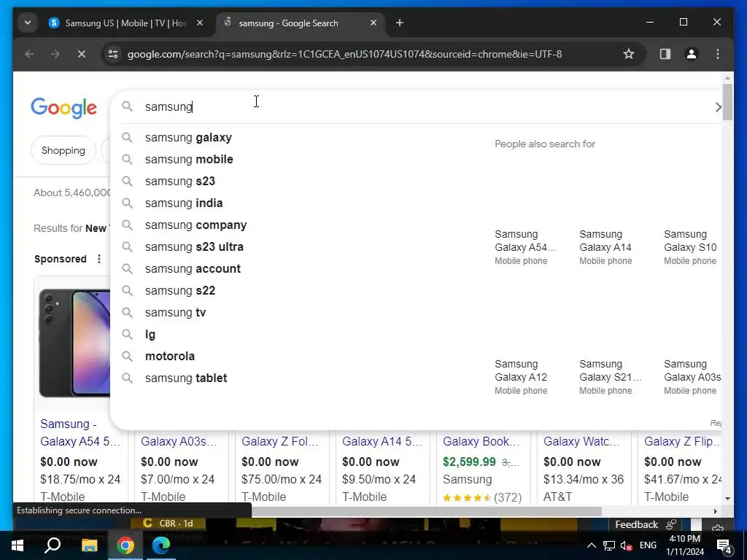The image size is (747, 560).
Task: Filter results with Shopping chip
Action: pos(63,150)
